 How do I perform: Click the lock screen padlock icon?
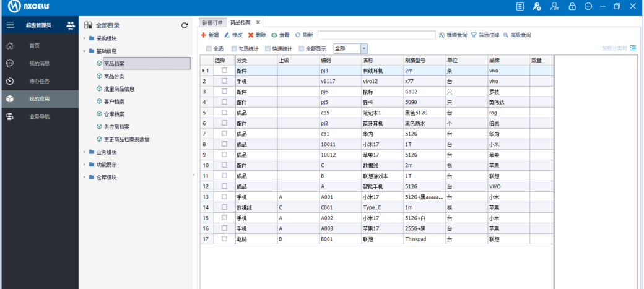572,6
